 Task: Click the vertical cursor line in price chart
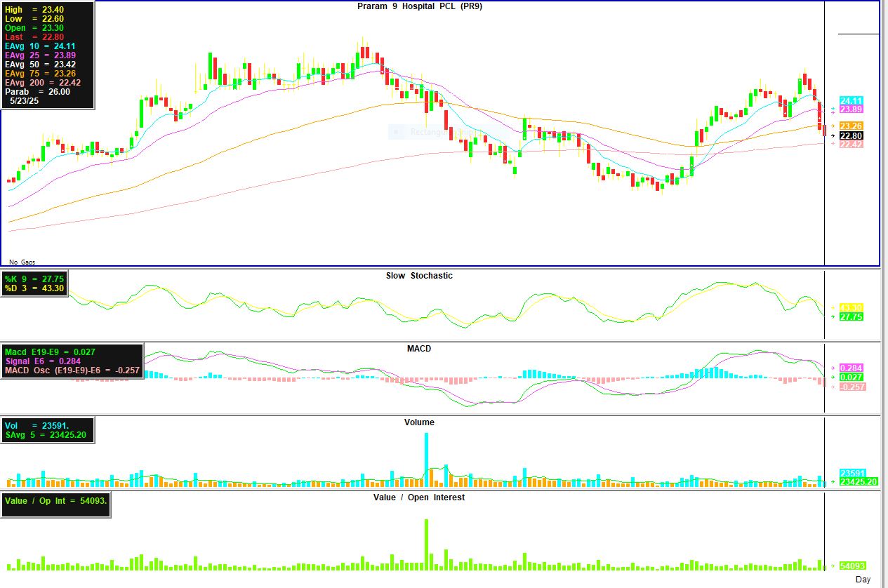point(824,133)
